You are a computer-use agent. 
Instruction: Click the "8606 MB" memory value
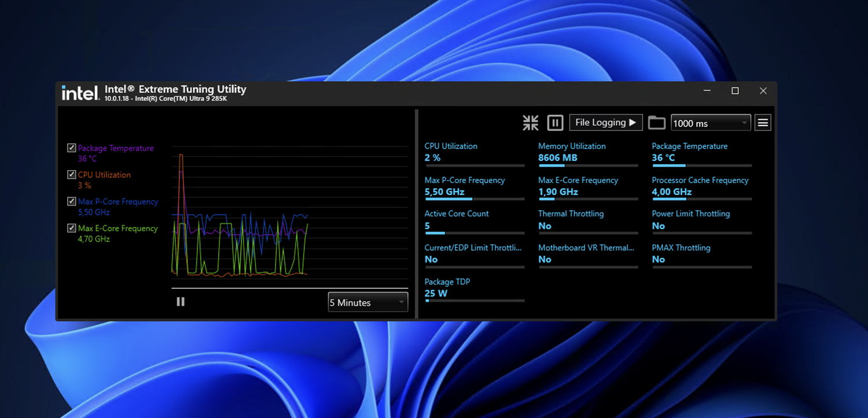(x=558, y=157)
